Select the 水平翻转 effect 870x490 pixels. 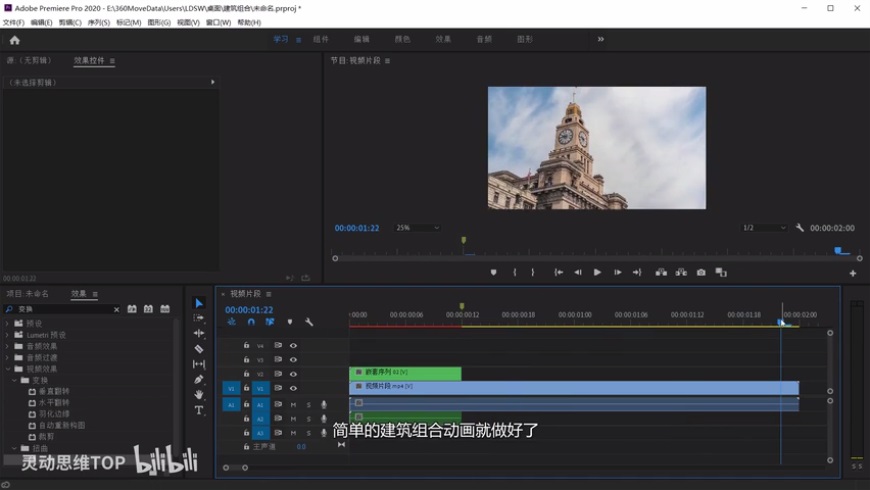(54, 403)
